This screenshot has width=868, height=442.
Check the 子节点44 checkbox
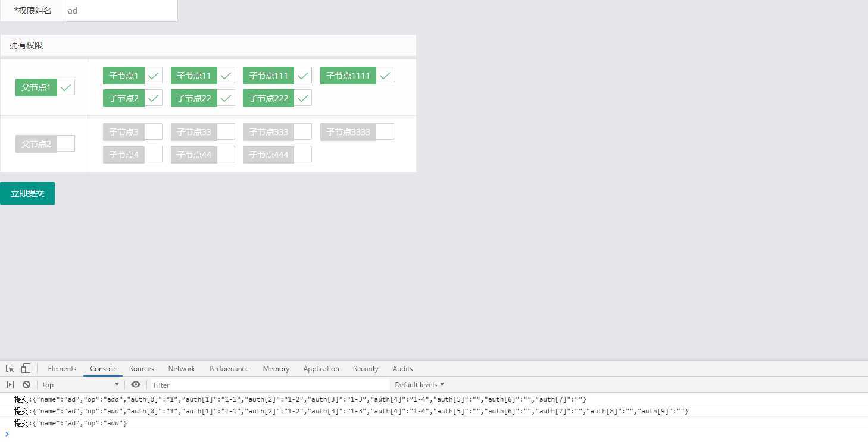(x=203, y=155)
